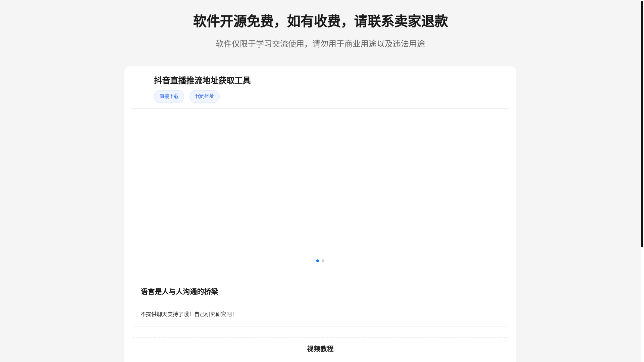Switch to the second carousel dot
This screenshot has width=644, height=362.
[323, 261]
